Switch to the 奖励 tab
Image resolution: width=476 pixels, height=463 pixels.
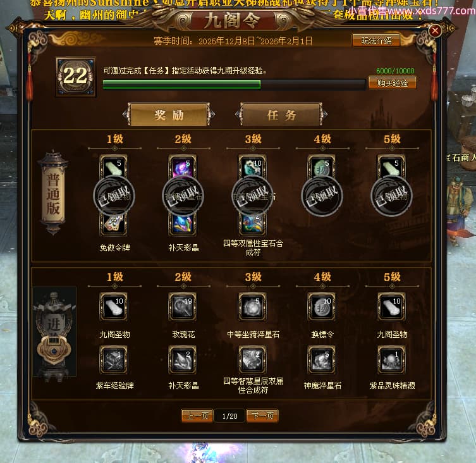point(169,114)
